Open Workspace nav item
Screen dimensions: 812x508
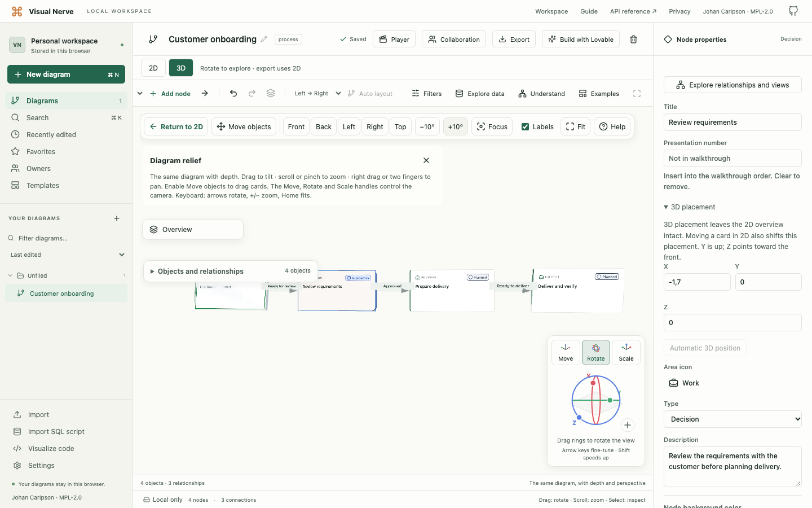tap(551, 11)
